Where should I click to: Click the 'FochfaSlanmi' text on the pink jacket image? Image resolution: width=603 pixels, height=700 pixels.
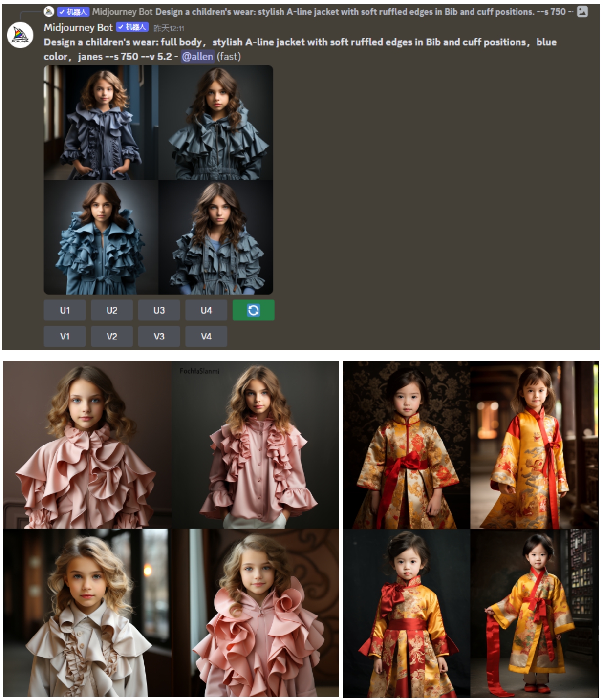[x=199, y=371]
